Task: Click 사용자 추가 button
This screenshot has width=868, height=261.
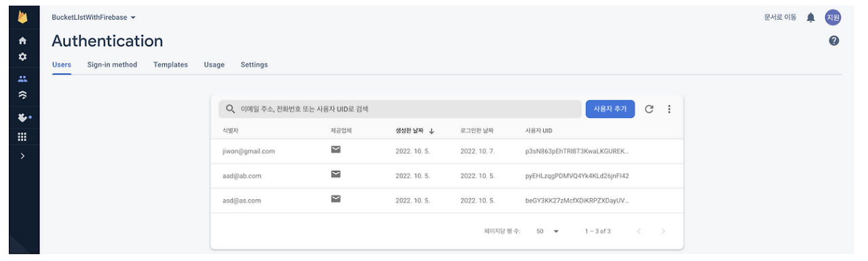Action: coord(610,109)
